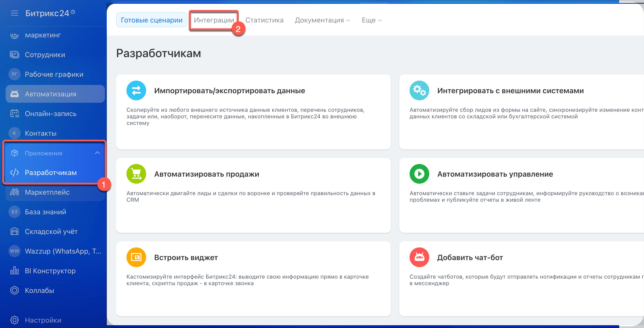
Task: Click the red chat-bot icon
Action: point(419,257)
